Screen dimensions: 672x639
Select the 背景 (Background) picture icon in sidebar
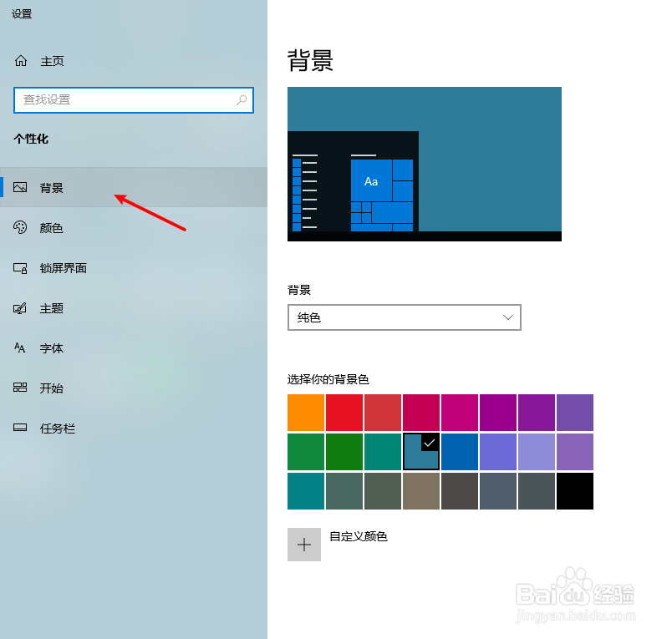tap(20, 187)
